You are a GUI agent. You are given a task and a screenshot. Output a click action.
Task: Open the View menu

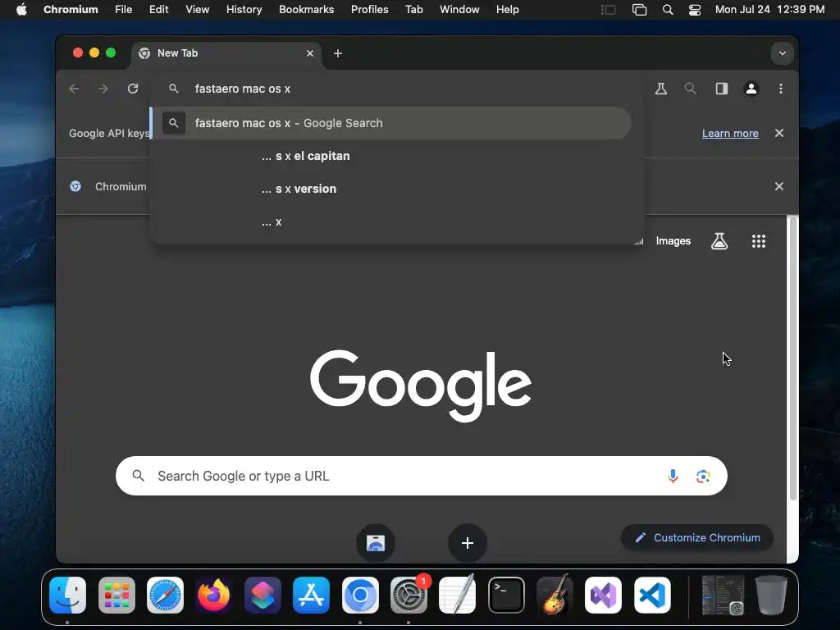coord(197,10)
